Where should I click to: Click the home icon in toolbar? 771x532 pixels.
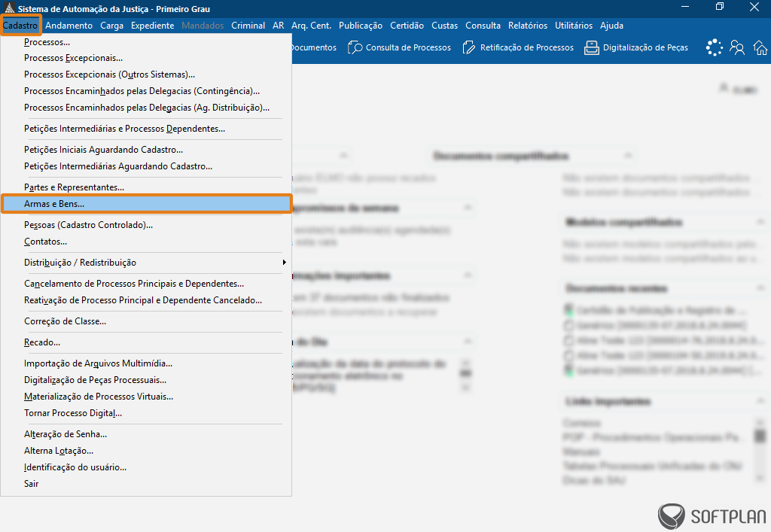pos(760,47)
